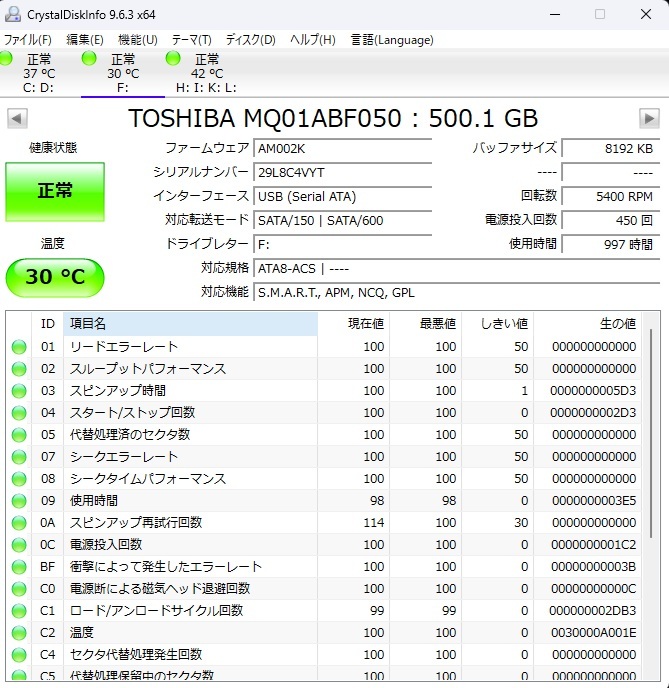Screen dimensions: 669x688
Task: Click the serial number field 29L8C4VYT
Action: 343,172
